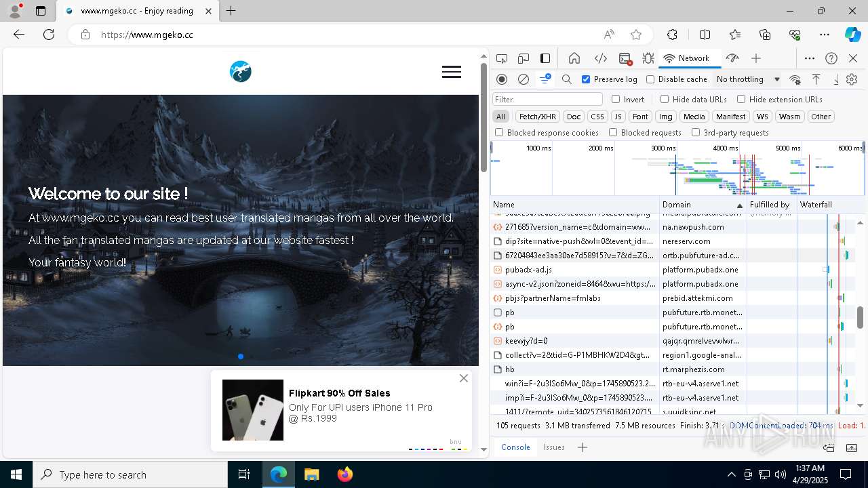Open the DevTools customize three-dots menu
This screenshot has width=868, height=488.
(x=810, y=58)
